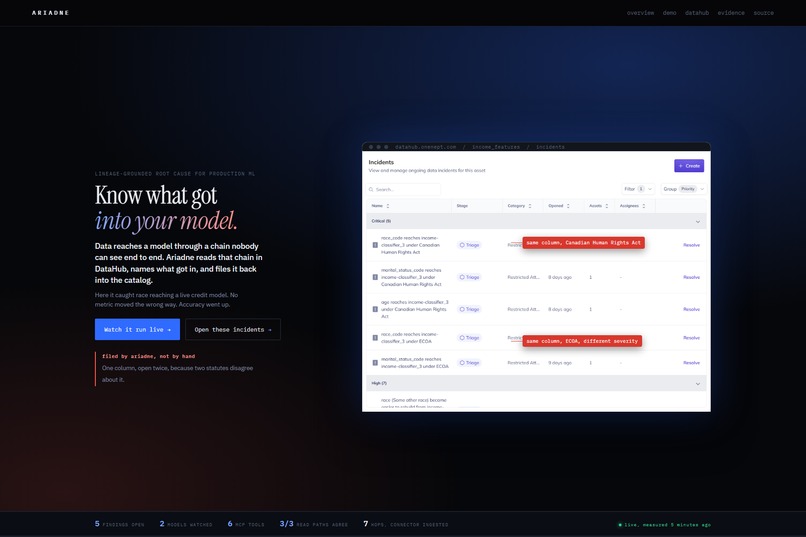
Task: Open incident 'marital_status_code reaches income-classifier_3 under Canadian Human Rights Act'
Action: tap(411, 277)
